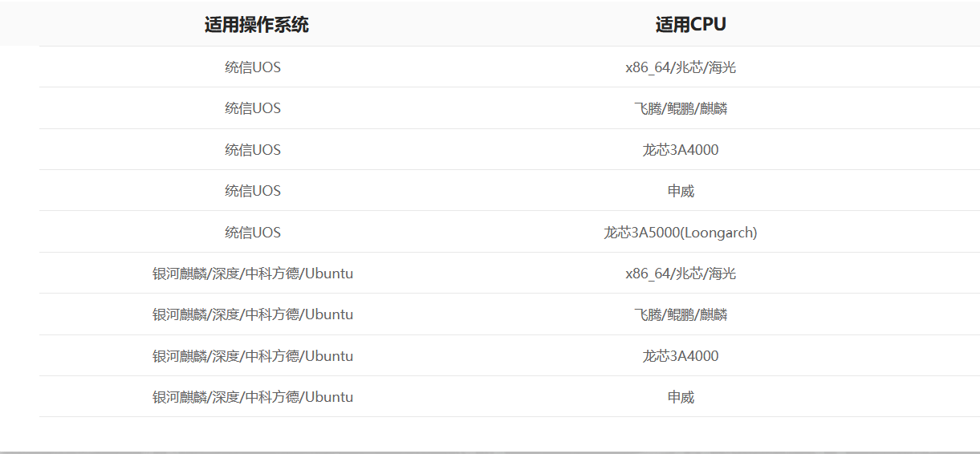Select 银河麒麟/深度/中科方德/Ubuntu cell beside 龙芯3A4000
The width and height of the screenshot is (980, 454).
click(253, 356)
